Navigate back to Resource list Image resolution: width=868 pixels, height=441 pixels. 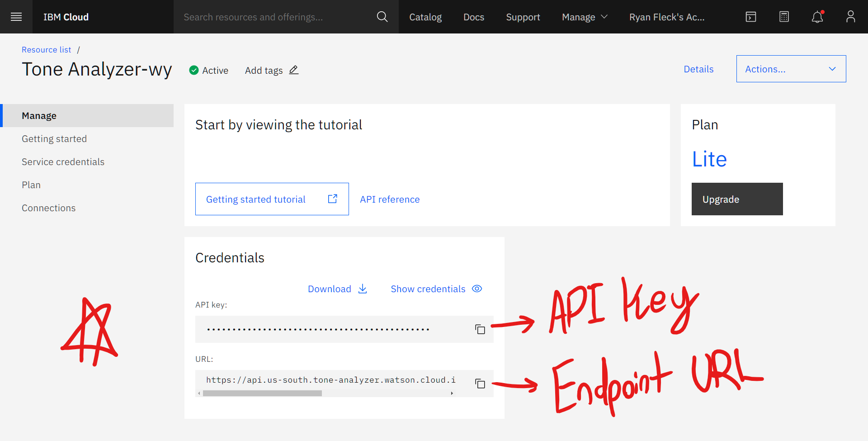47,50
